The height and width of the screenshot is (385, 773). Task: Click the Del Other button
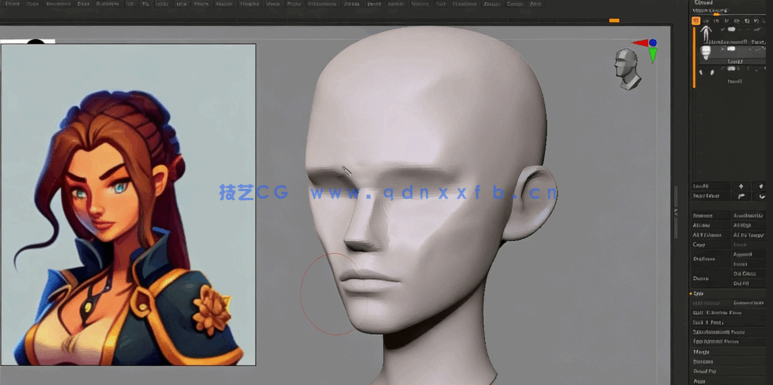tap(748, 274)
